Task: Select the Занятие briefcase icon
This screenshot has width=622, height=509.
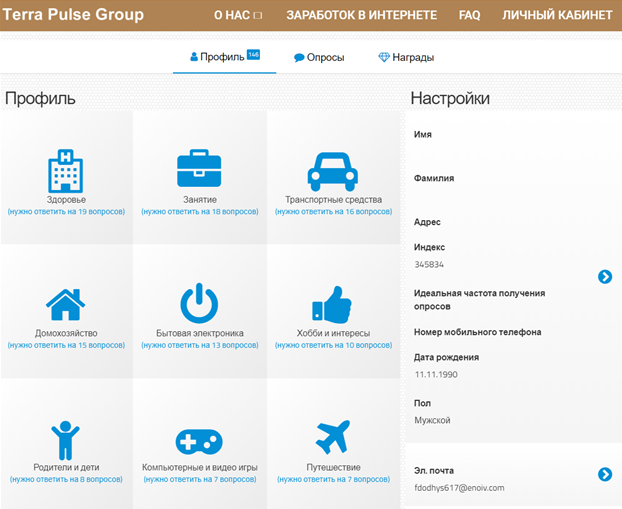Action: (199, 168)
